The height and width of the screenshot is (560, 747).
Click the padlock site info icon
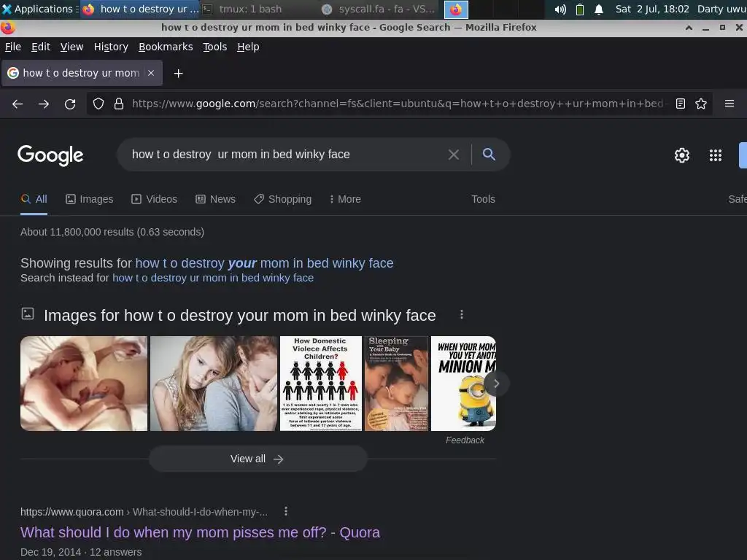click(119, 104)
